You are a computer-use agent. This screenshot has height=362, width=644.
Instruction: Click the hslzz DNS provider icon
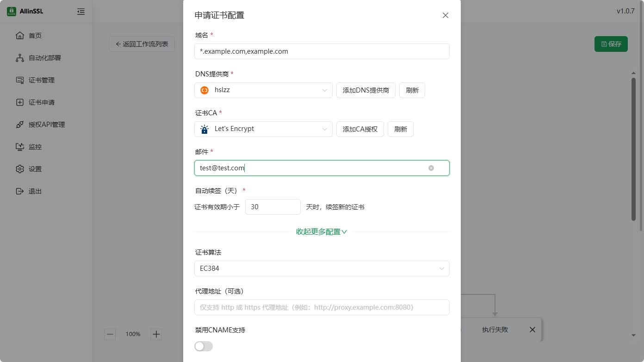tap(204, 90)
